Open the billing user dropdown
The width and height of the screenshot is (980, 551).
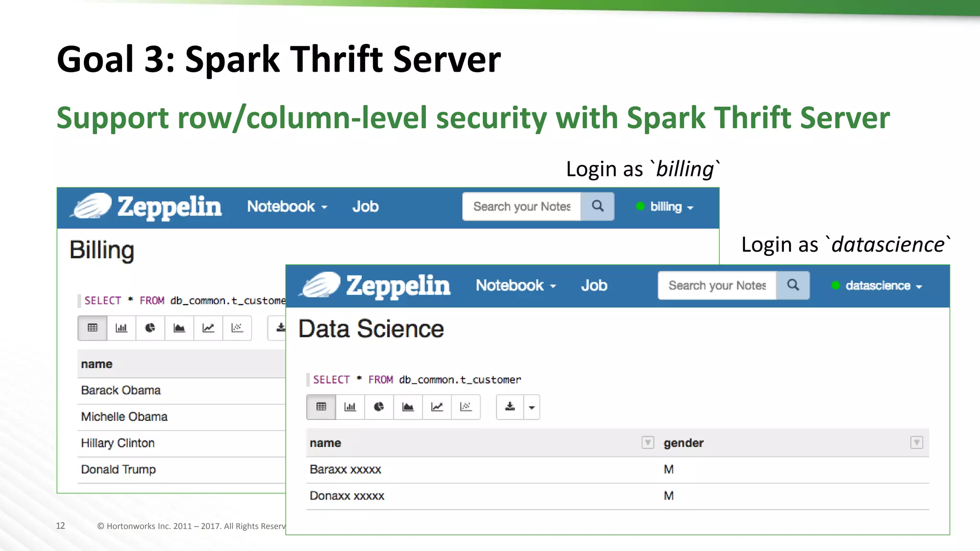tap(665, 207)
